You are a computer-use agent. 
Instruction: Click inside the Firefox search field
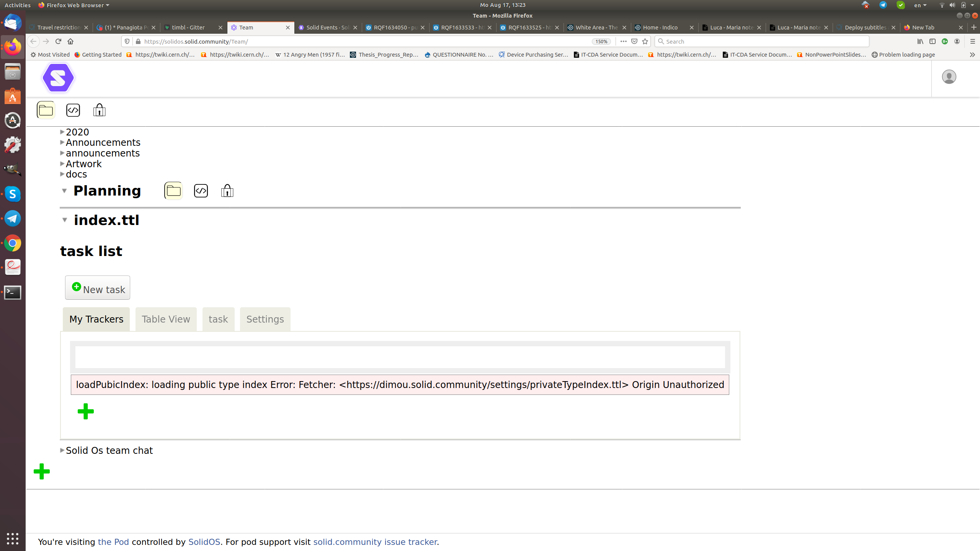coord(762,41)
